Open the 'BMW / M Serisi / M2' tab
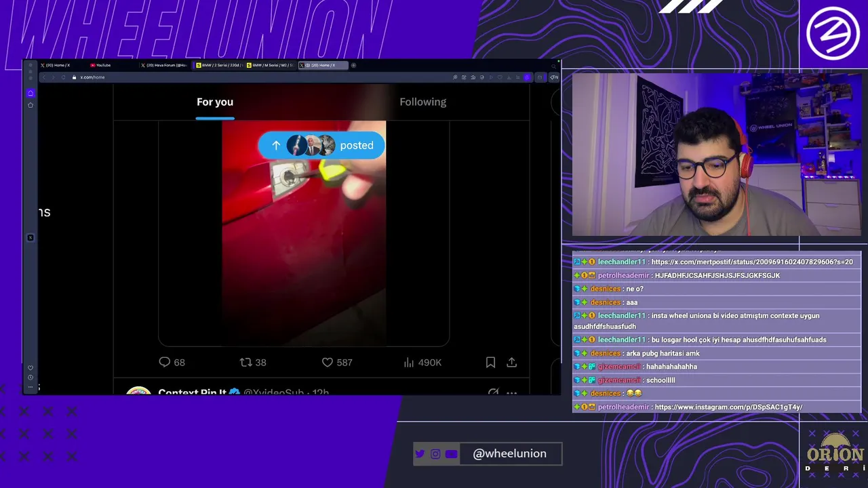Viewport: 868px width, 488px height. [270, 65]
